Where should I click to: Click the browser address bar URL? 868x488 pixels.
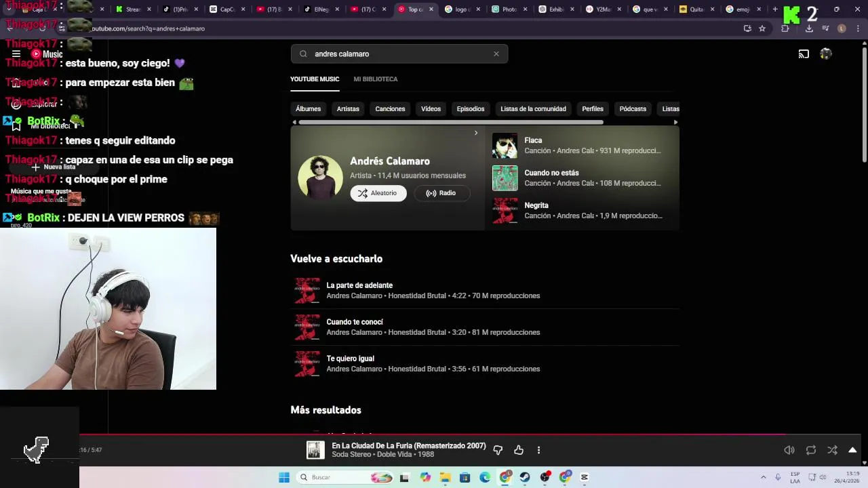coord(148,28)
